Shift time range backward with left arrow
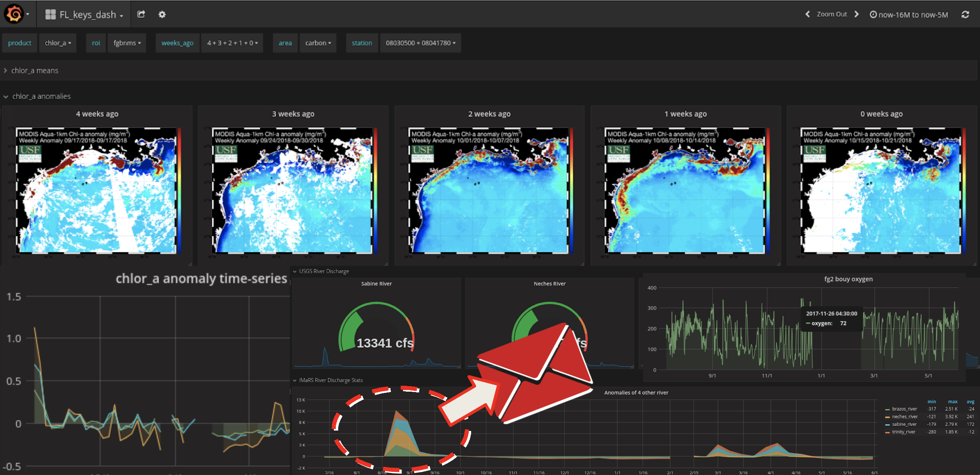 807,14
